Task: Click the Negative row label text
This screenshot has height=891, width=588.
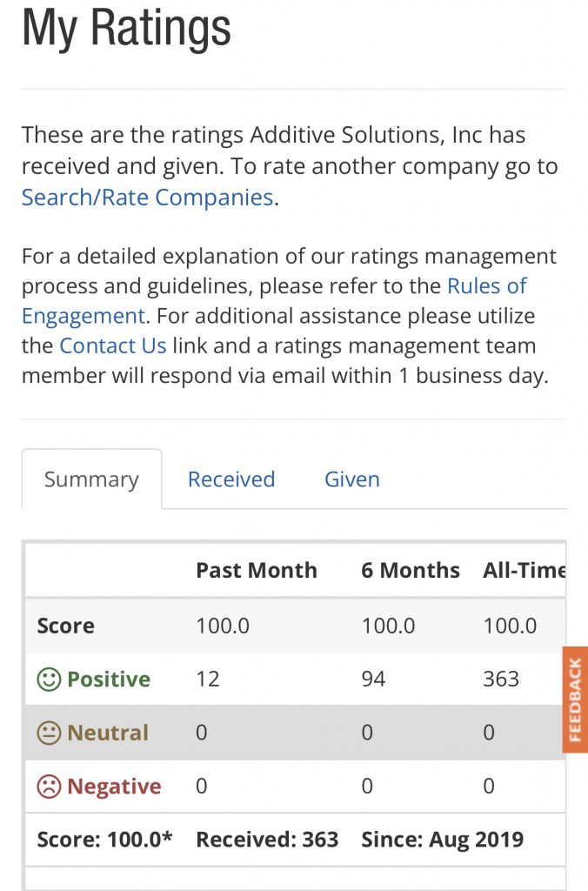Action: pyautogui.click(x=114, y=787)
